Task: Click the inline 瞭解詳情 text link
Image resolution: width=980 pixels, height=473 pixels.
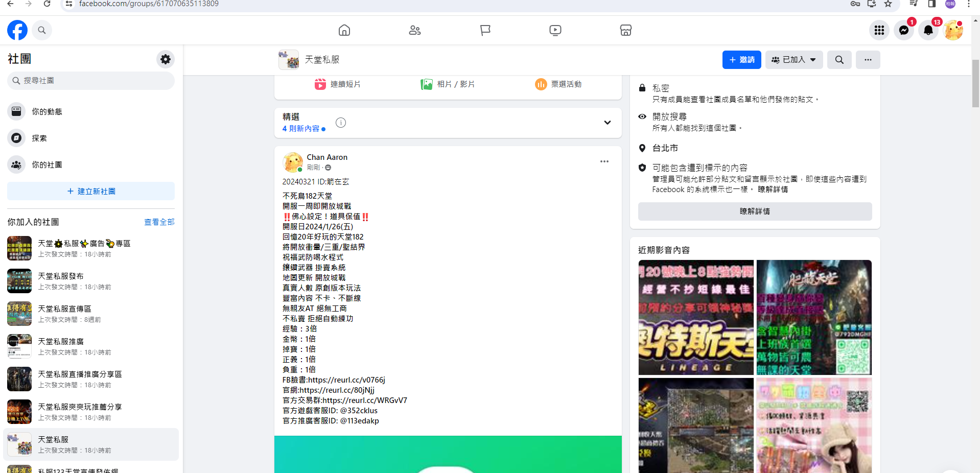Action: click(773, 190)
